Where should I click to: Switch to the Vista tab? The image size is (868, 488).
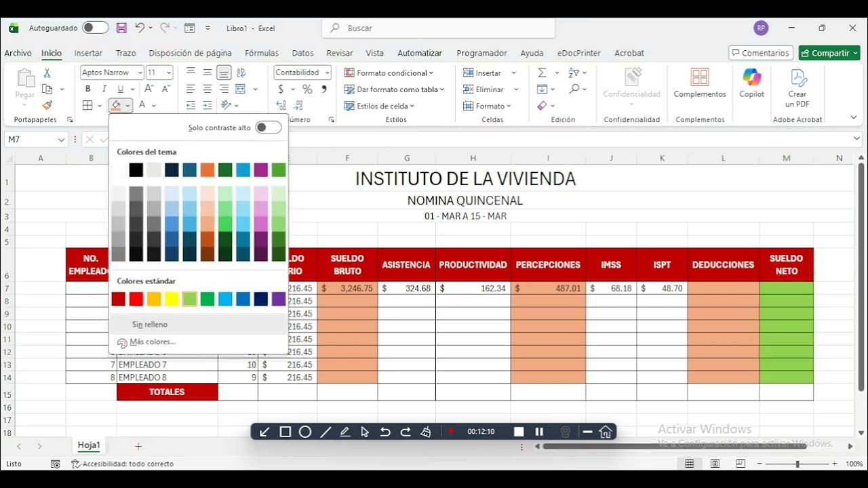click(374, 53)
